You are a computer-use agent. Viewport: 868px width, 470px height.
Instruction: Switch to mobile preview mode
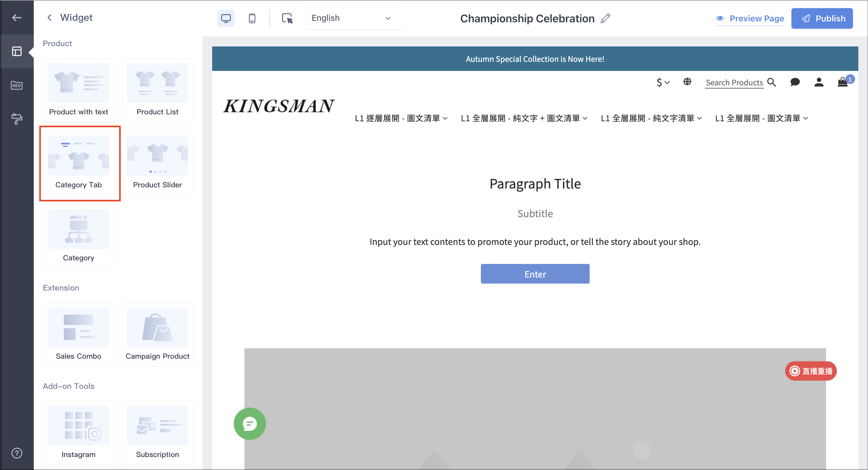click(252, 18)
